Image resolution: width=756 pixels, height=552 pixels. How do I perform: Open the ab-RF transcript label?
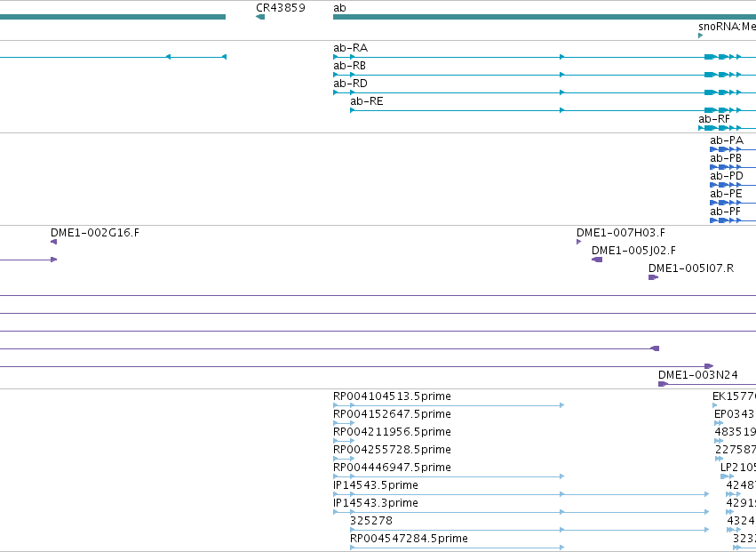pos(714,119)
